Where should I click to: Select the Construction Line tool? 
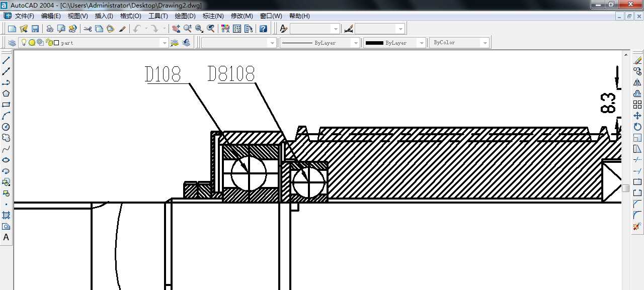[x=6, y=71]
